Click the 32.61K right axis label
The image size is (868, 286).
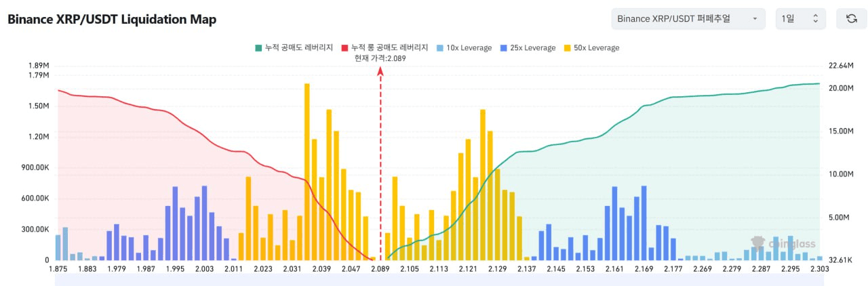pyautogui.click(x=840, y=260)
